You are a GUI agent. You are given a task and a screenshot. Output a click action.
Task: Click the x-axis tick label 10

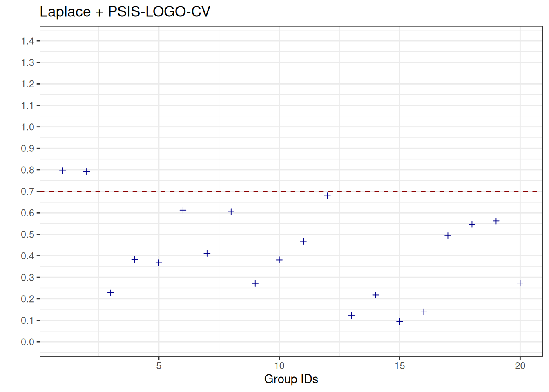pyautogui.click(x=279, y=366)
